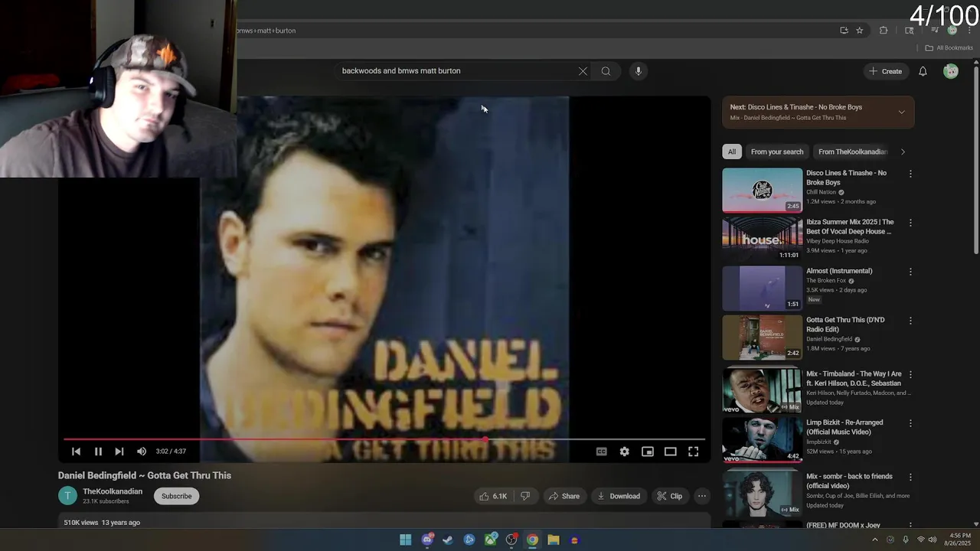Open options for Limp Bizkit Re-Arranged
The height and width of the screenshot is (551, 980).
(910, 423)
